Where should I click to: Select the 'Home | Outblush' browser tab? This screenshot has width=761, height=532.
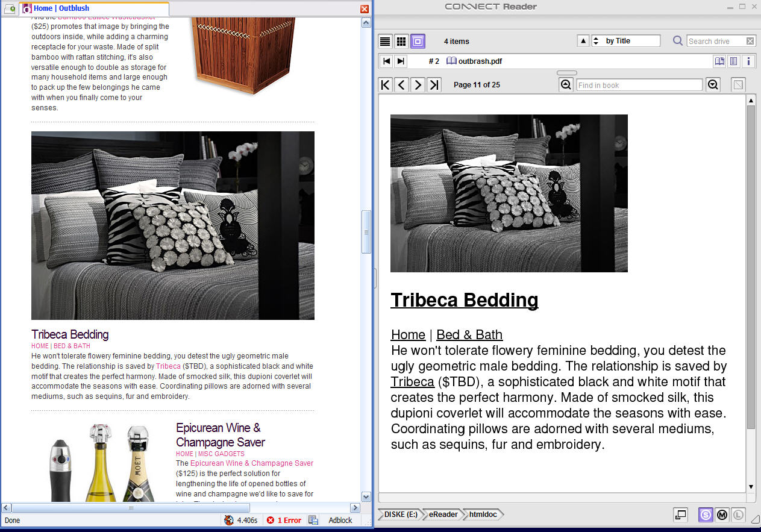95,8
